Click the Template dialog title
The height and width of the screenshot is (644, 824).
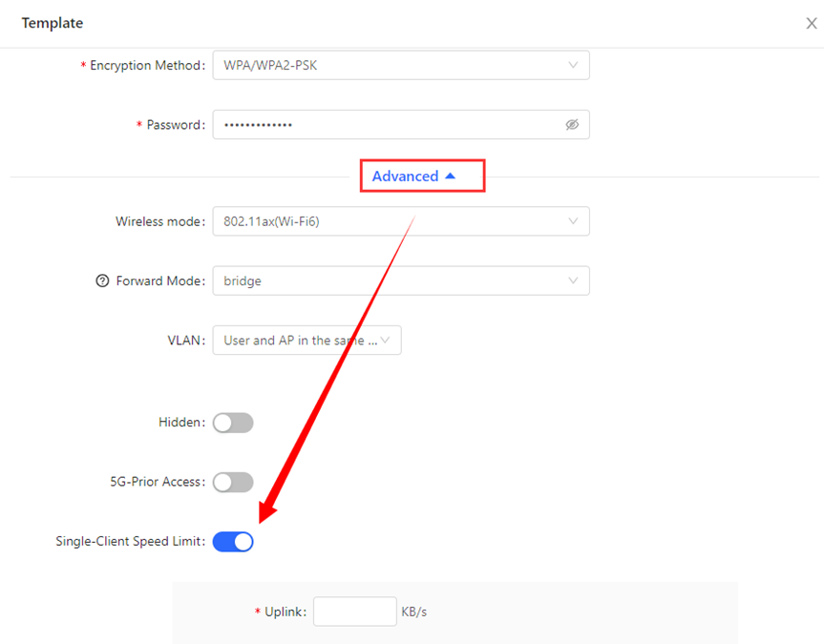point(53,23)
